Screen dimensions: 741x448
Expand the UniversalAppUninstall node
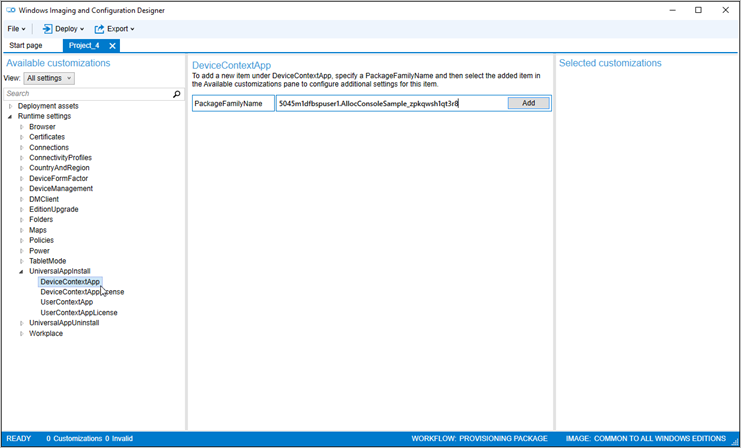[21, 323]
